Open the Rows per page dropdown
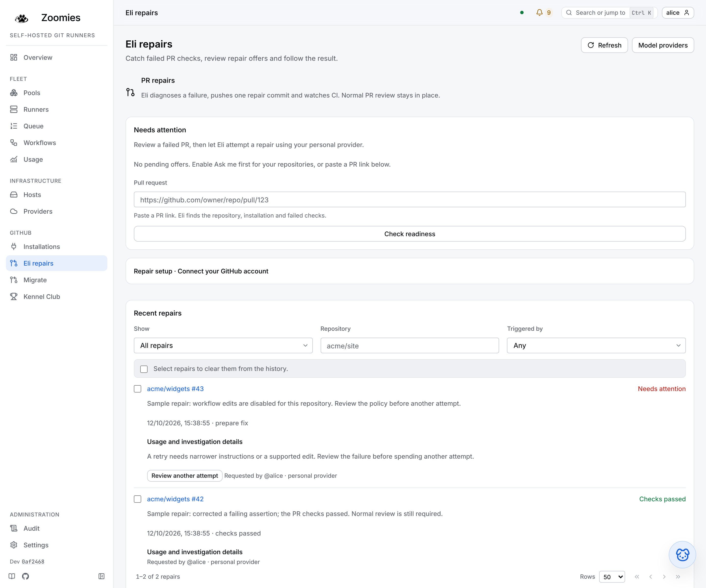The width and height of the screenshot is (706, 588). (612, 576)
